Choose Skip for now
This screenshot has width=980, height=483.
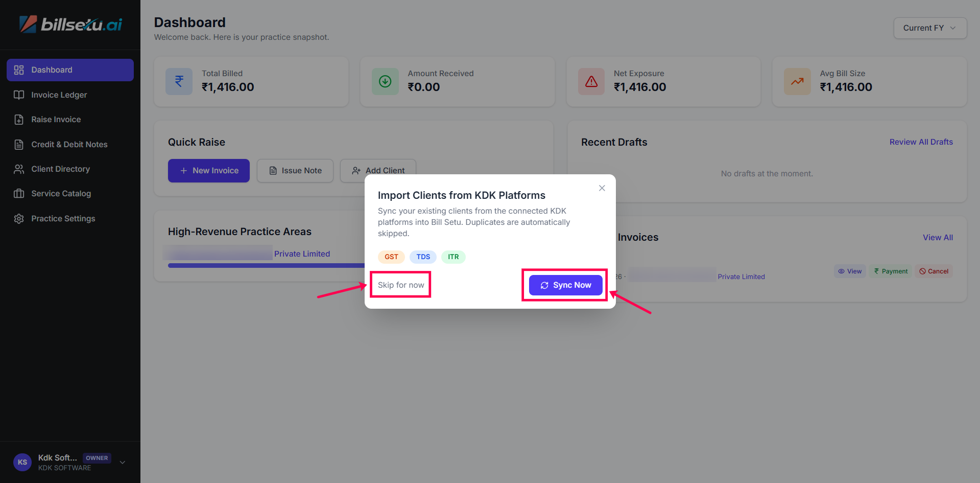click(x=401, y=285)
